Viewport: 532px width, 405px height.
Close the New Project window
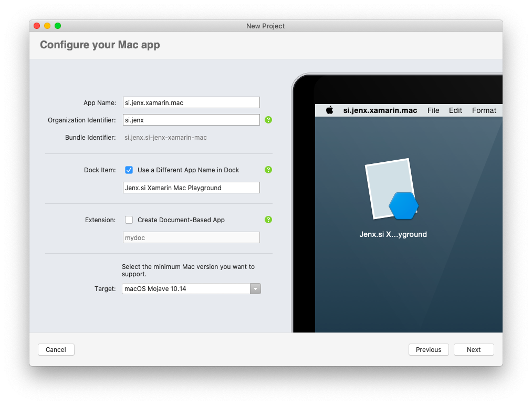pos(37,26)
